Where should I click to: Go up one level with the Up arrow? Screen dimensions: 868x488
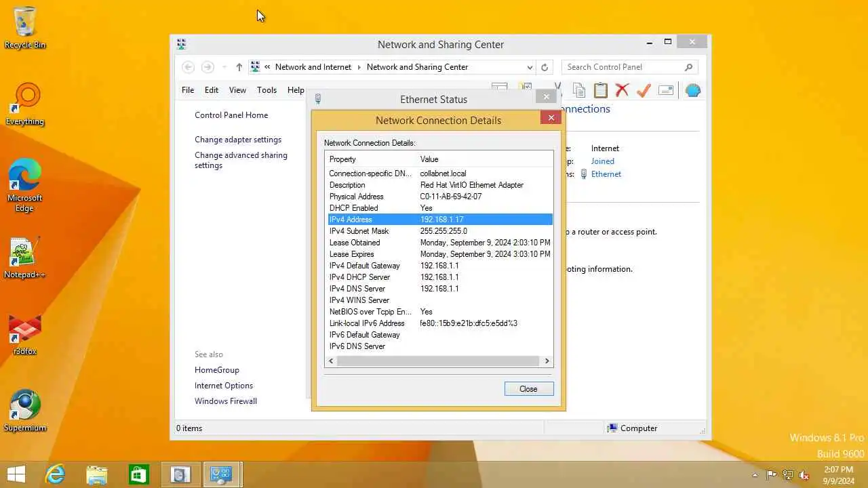[x=239, y=67]
